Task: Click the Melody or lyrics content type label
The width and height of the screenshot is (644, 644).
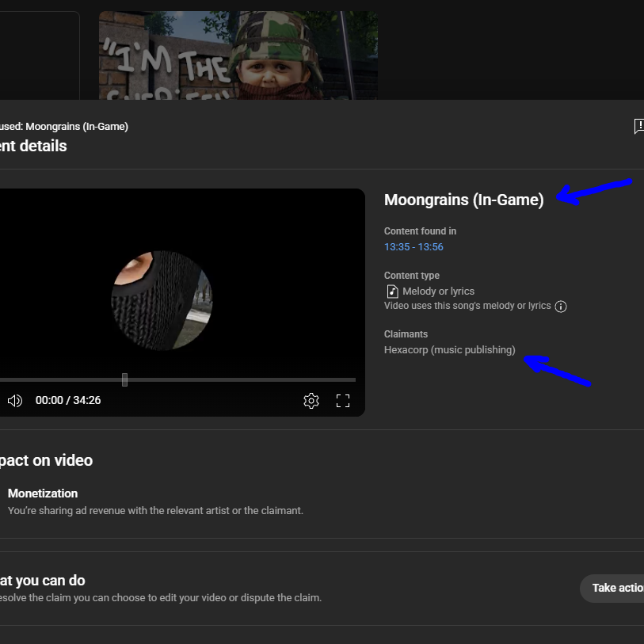Action: click(438, 292)
